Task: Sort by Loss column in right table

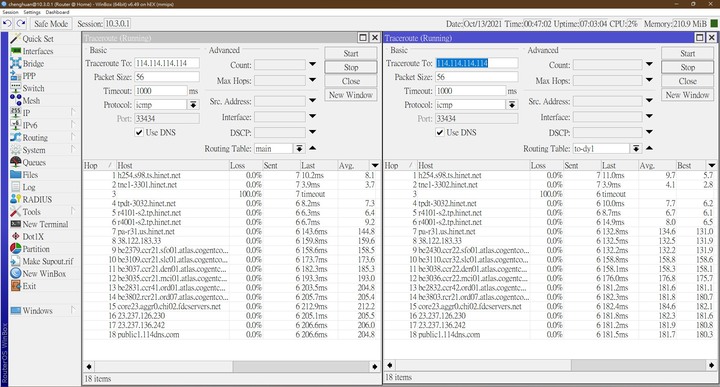Action: coord(546,165)
